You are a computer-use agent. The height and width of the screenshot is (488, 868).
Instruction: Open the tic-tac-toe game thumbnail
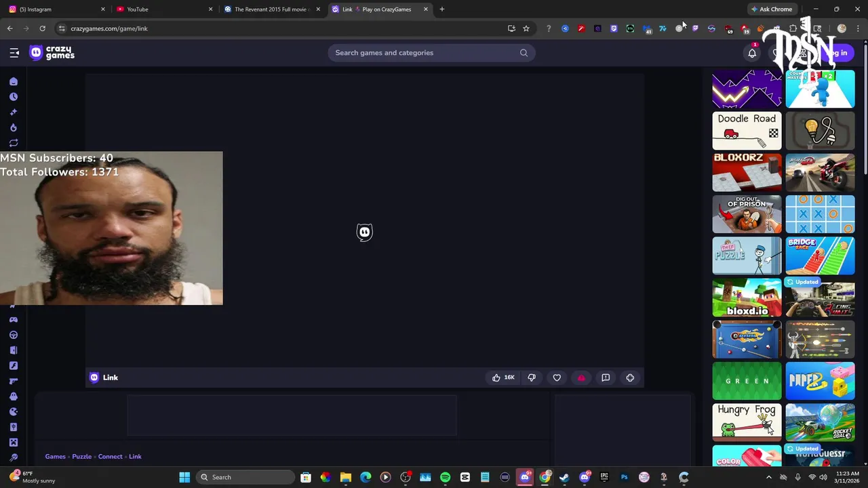820,214
